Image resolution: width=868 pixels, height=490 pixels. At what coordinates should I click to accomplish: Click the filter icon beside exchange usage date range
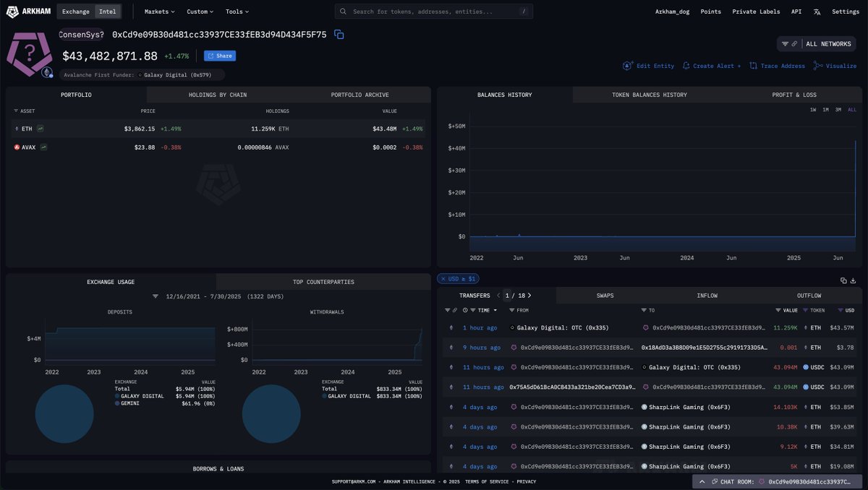tap(156, 296)
